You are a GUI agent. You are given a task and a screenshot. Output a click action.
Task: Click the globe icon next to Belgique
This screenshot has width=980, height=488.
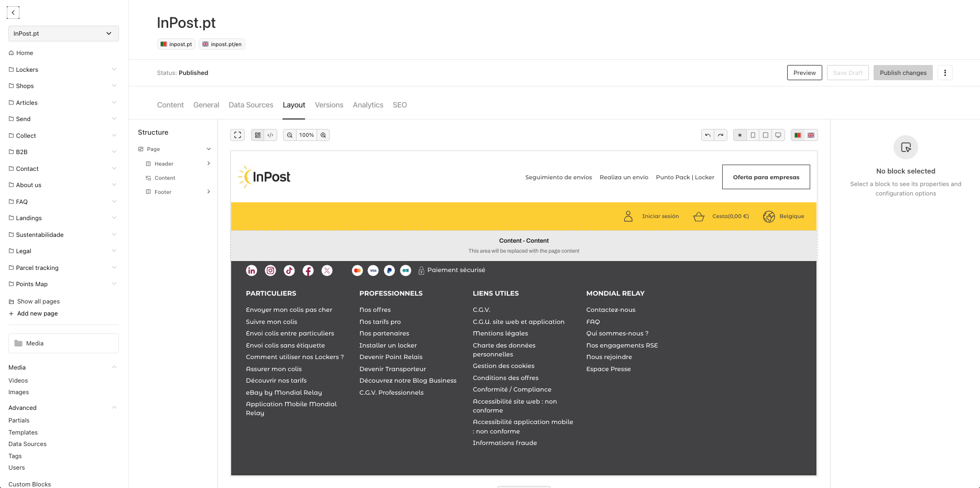(x=769, y=216)
